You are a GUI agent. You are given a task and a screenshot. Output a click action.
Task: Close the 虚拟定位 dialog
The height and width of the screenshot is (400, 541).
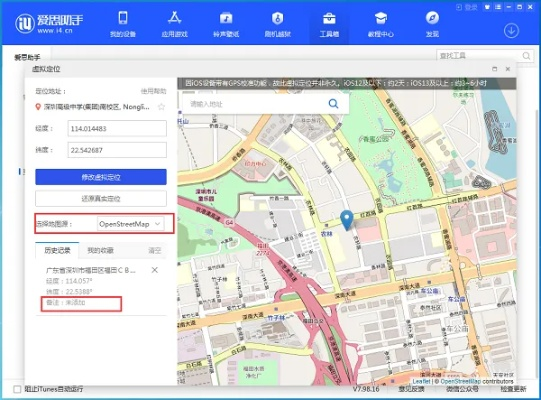pyautogui.click(x=508, y=69)
